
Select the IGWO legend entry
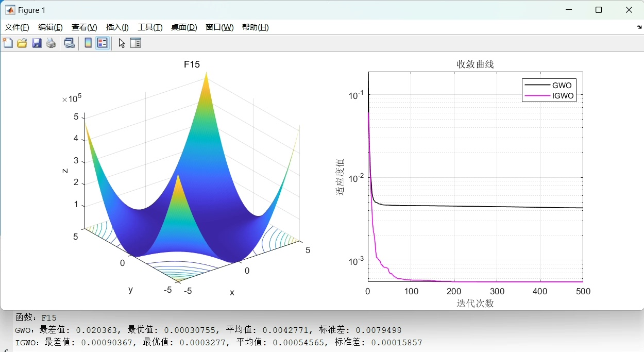(563, 96)
